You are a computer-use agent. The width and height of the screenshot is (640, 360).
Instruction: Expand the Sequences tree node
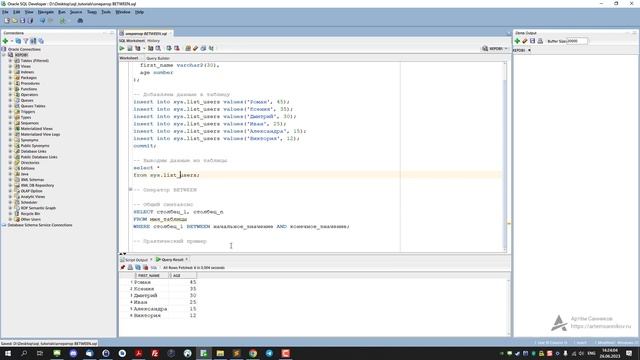coord(10,123)
